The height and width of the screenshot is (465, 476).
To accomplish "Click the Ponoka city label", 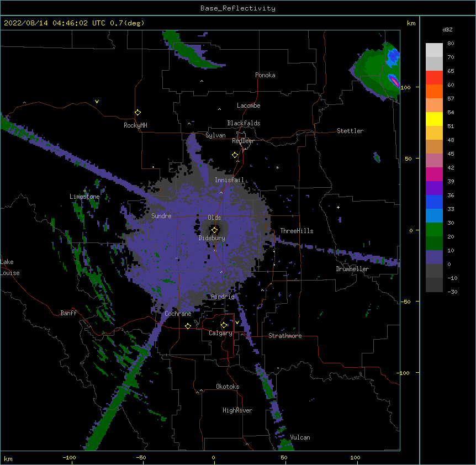I will [265, 75].
